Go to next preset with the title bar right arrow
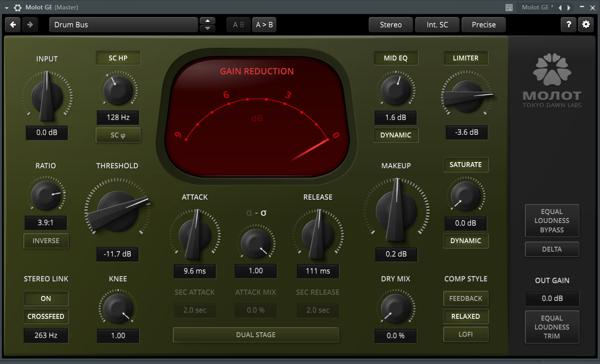 [569, 8]
